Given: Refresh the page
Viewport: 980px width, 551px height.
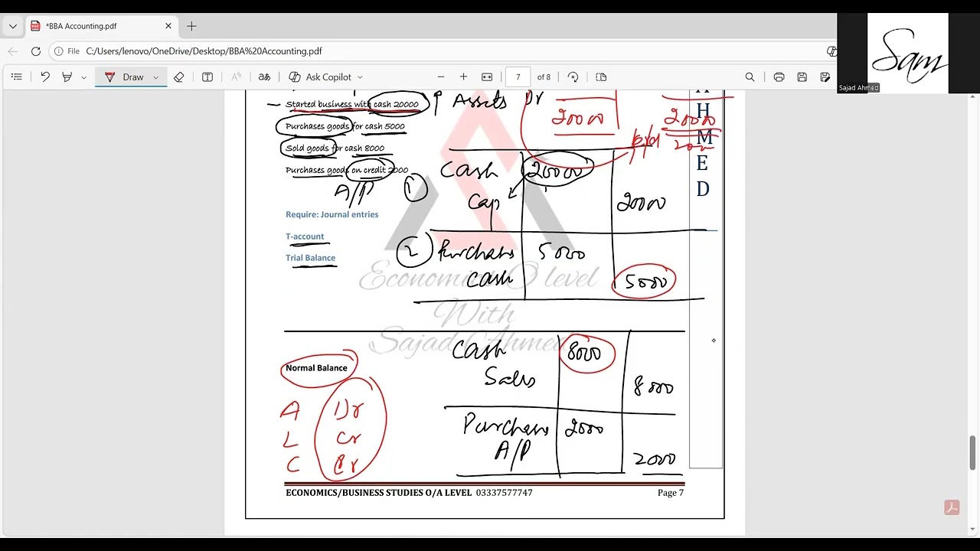Looking at the screenshot, I should click(36, 51).
